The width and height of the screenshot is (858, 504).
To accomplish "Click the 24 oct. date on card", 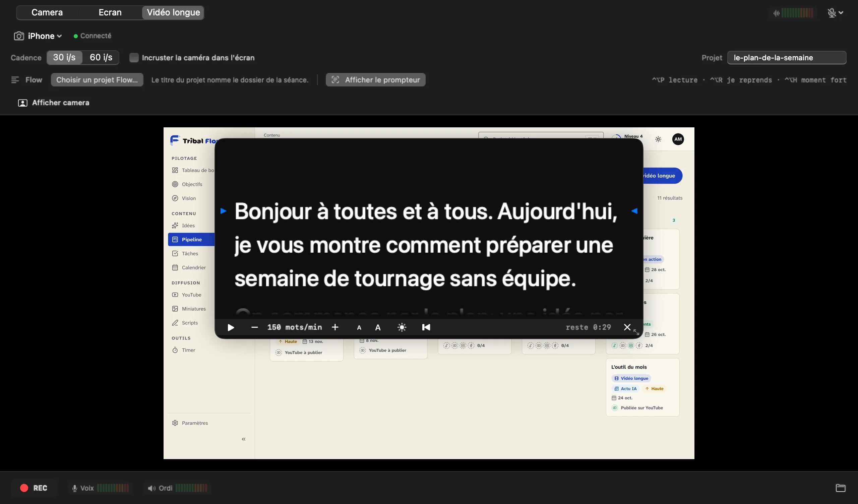I will pos(622,398).
